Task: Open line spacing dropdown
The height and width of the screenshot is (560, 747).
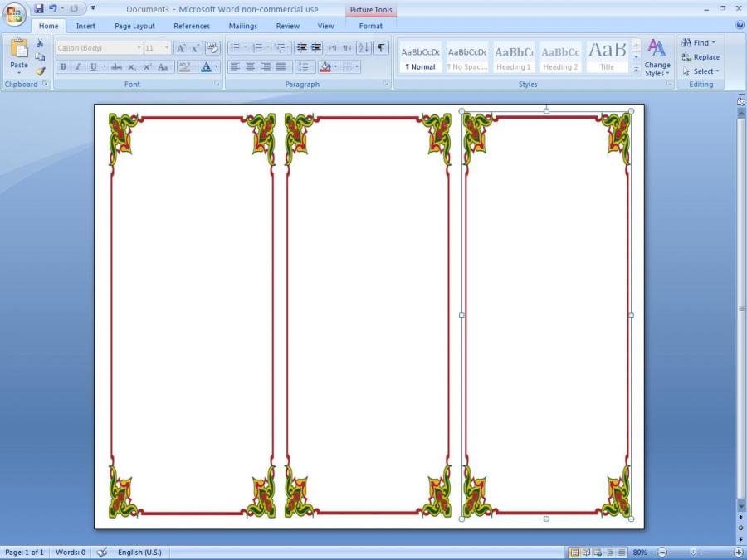Action: pos(312,66)
